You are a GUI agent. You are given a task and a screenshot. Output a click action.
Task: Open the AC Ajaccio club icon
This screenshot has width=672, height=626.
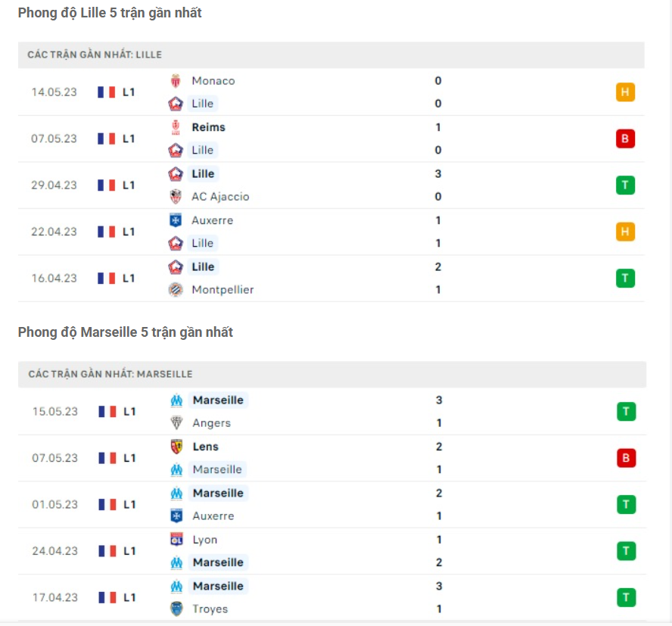coord(176,196)
